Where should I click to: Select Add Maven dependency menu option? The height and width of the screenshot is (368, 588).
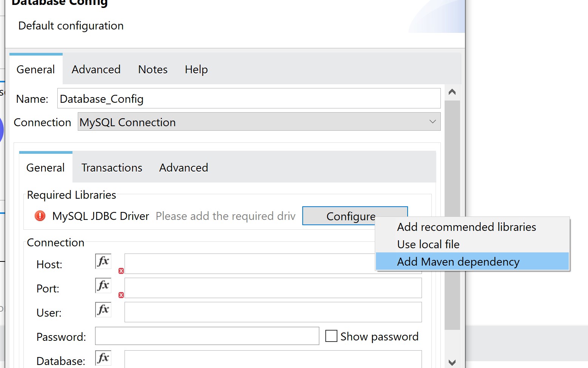point(458,261)
